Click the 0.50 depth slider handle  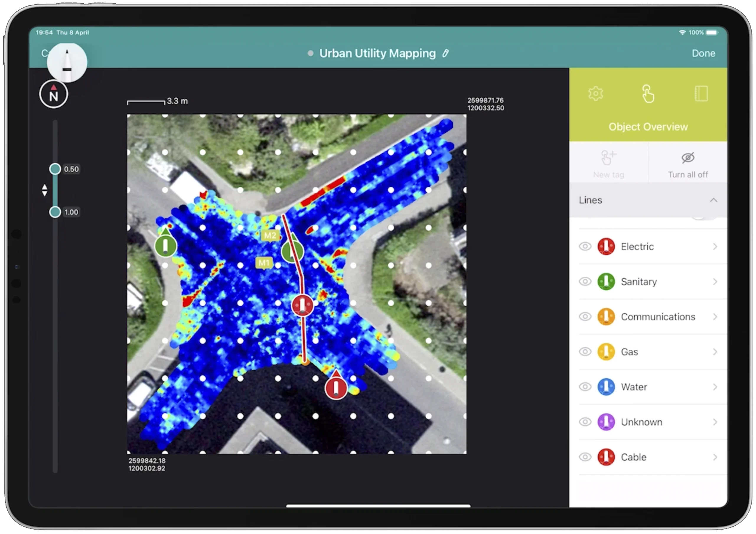[55, 169]
